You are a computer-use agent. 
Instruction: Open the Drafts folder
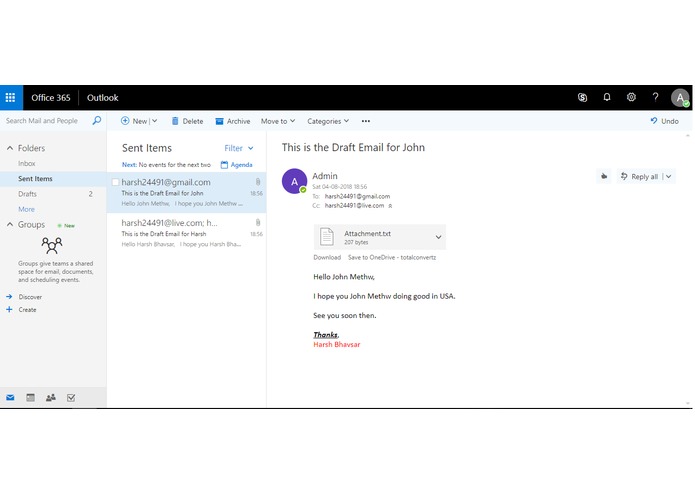tap(27, 194)
